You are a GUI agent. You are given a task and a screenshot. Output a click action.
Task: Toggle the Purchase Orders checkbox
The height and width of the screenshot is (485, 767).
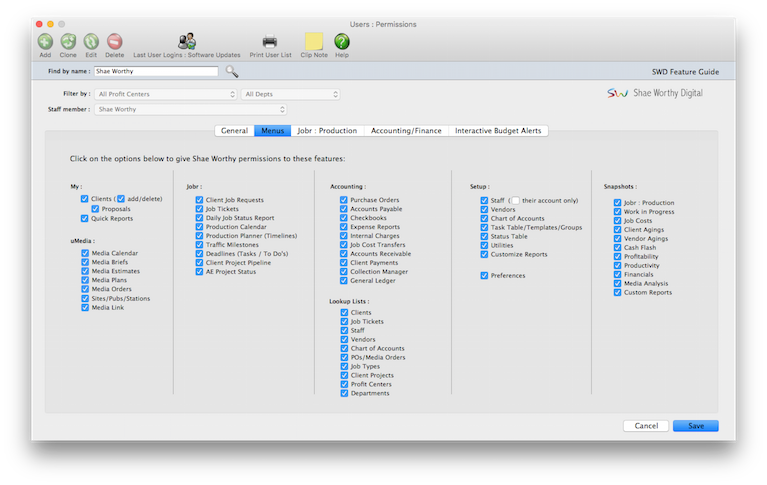tap(344, 200)
